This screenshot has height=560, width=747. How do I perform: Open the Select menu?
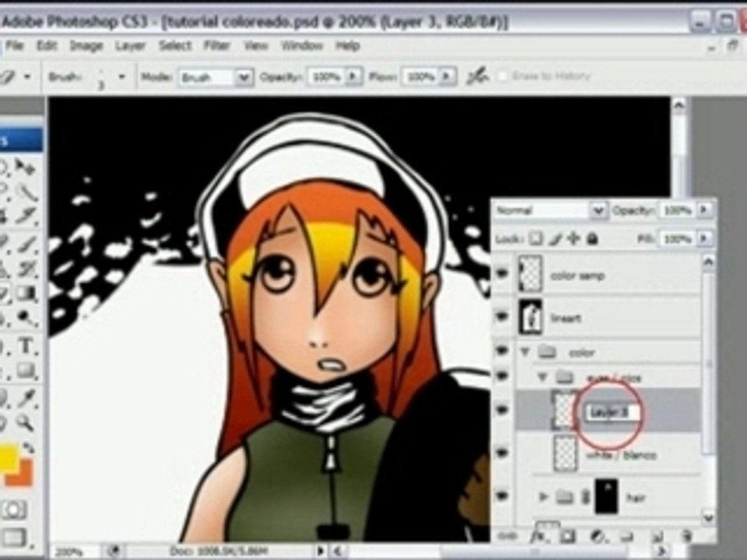[175, 46]
